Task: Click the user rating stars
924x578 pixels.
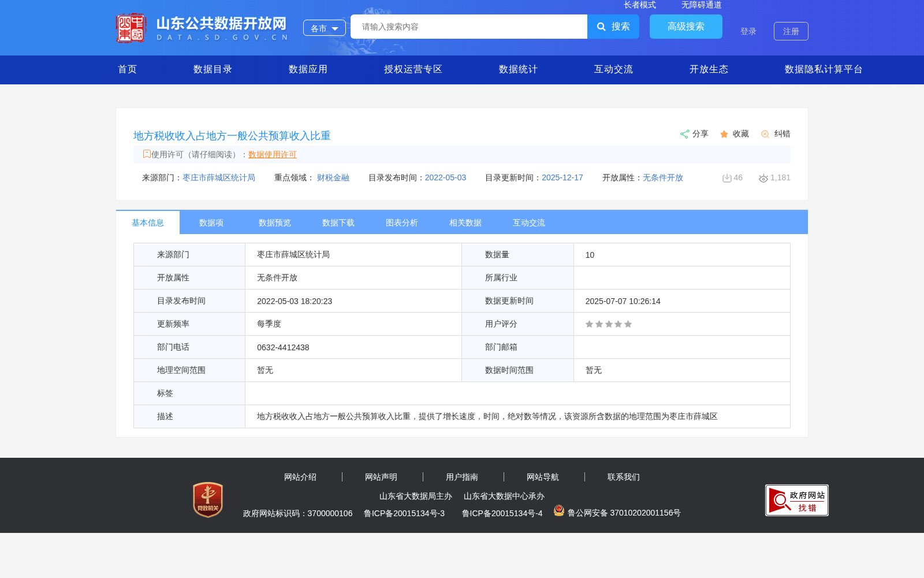Action: [x=609, y=324]
